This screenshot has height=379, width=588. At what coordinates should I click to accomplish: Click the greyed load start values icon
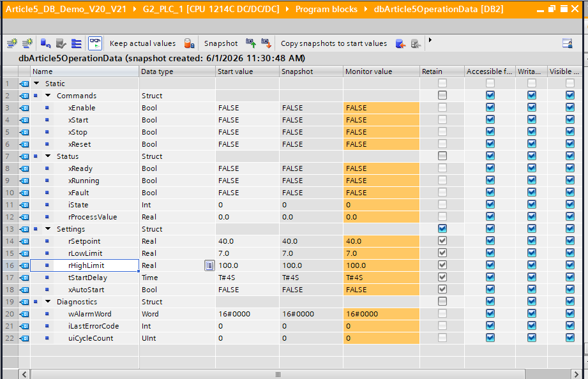click(416, 43)
